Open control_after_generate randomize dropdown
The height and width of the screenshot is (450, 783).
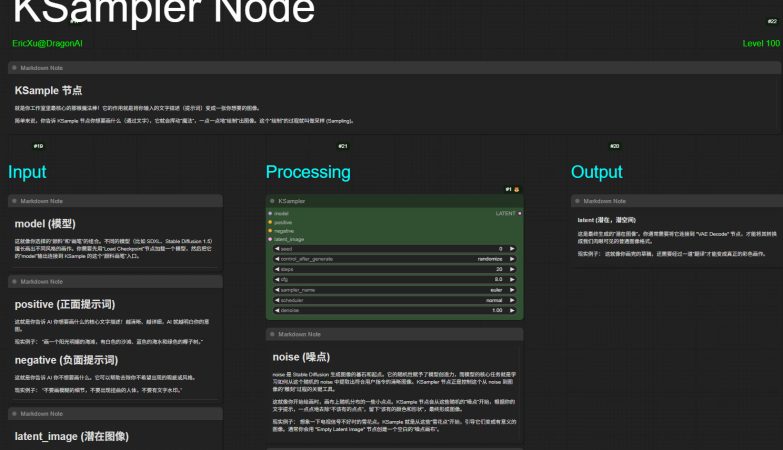pyautogui.click(x=395, y=259)
